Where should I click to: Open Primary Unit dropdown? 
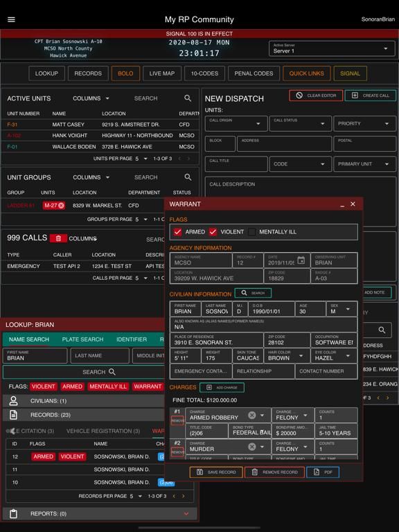(365, 164)
